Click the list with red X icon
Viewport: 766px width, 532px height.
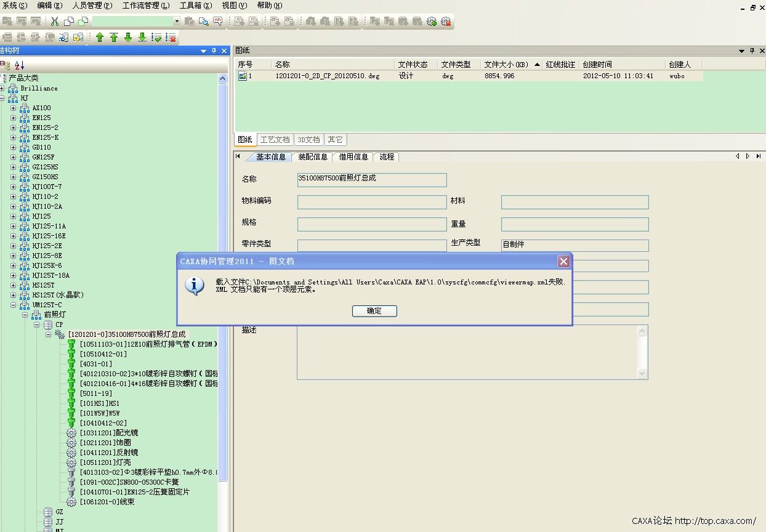tap(171, 38)
